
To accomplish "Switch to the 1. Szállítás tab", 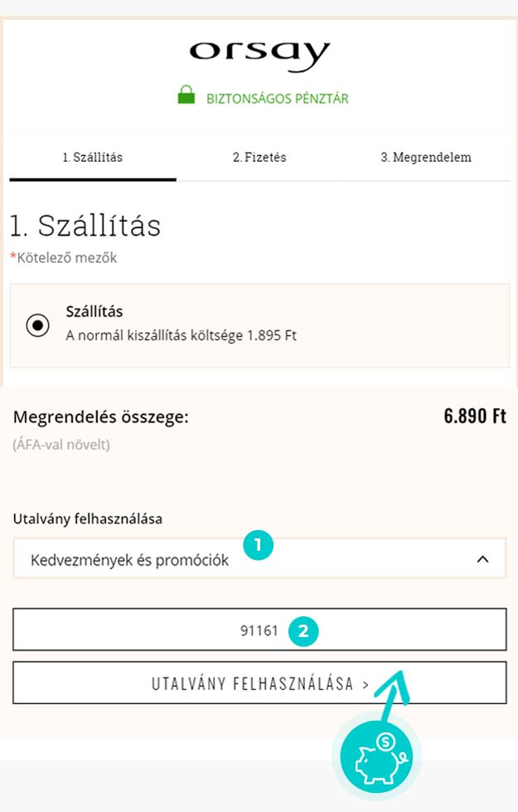I will tap(93, 158).
